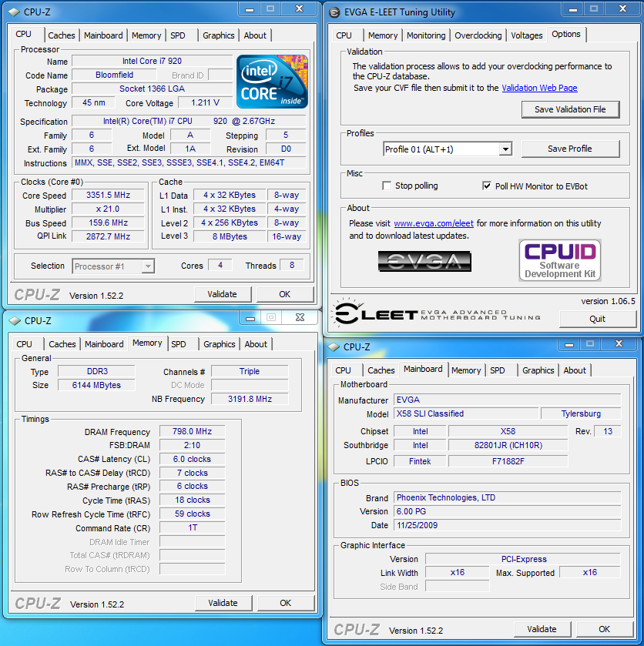Uncheck Poll HW Monitor to EVBot
The width and height of the screenshot is (644, 646).
click(x=487, y=186)
